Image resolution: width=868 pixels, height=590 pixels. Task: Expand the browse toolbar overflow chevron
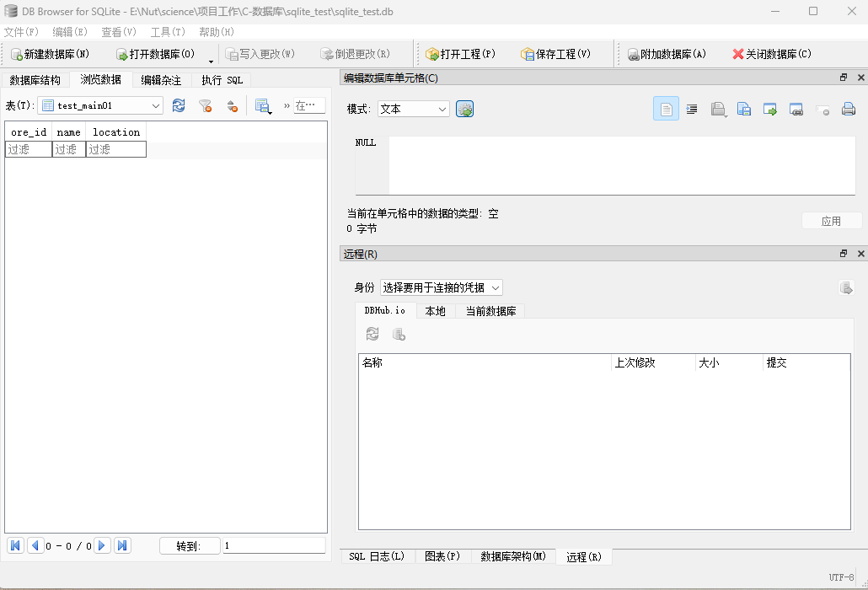coord(287,105)
